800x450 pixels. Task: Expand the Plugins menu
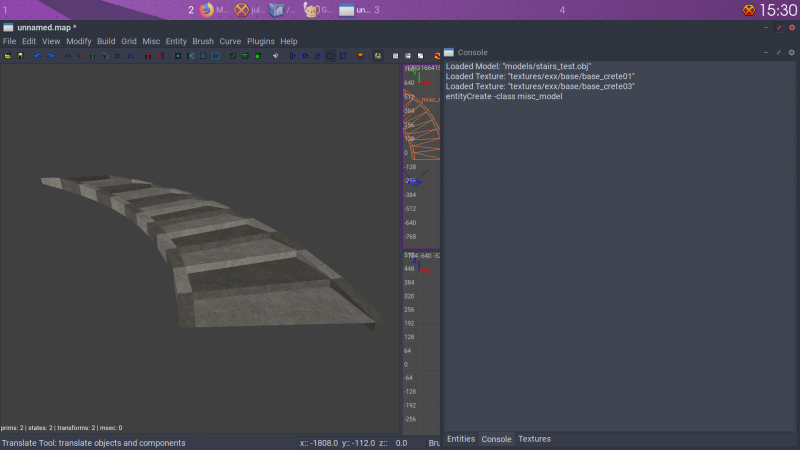[x=261, y=41]
